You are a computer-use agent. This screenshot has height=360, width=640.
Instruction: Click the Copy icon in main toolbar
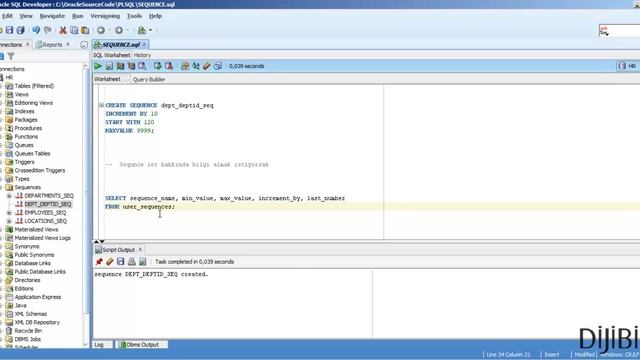74,30
